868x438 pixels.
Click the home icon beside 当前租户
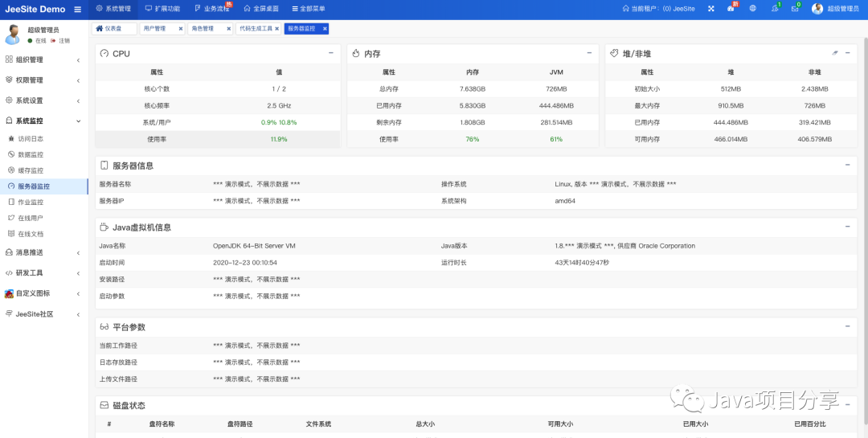tap(627, 9)
